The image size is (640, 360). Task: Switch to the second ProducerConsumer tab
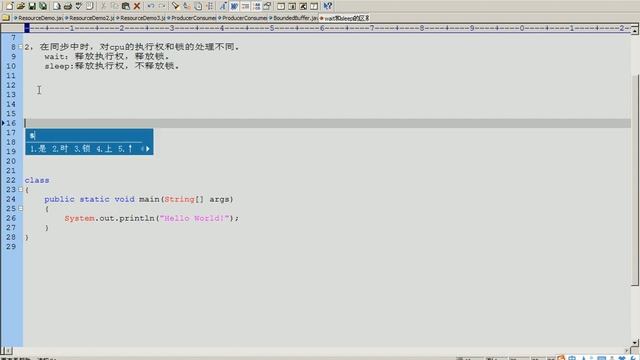[242, 18]
